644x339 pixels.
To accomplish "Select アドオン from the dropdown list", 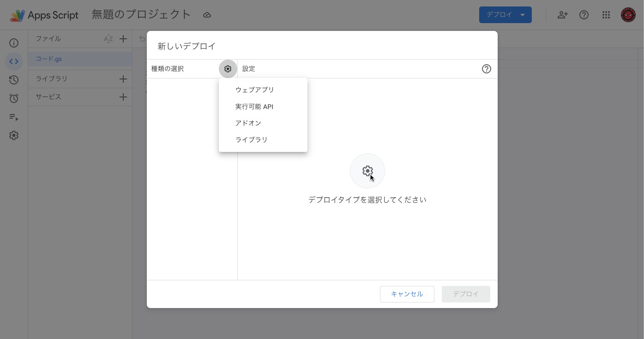I will click(248, 123).
